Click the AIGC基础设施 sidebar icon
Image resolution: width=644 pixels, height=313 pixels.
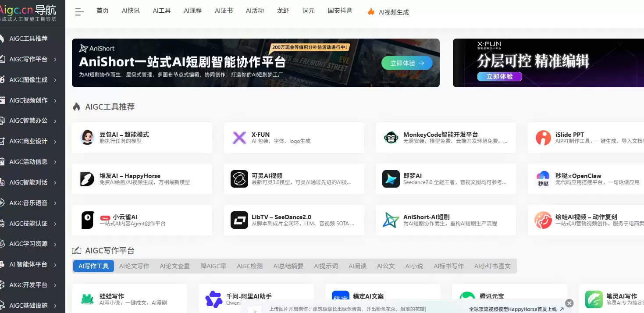[2, 306]
